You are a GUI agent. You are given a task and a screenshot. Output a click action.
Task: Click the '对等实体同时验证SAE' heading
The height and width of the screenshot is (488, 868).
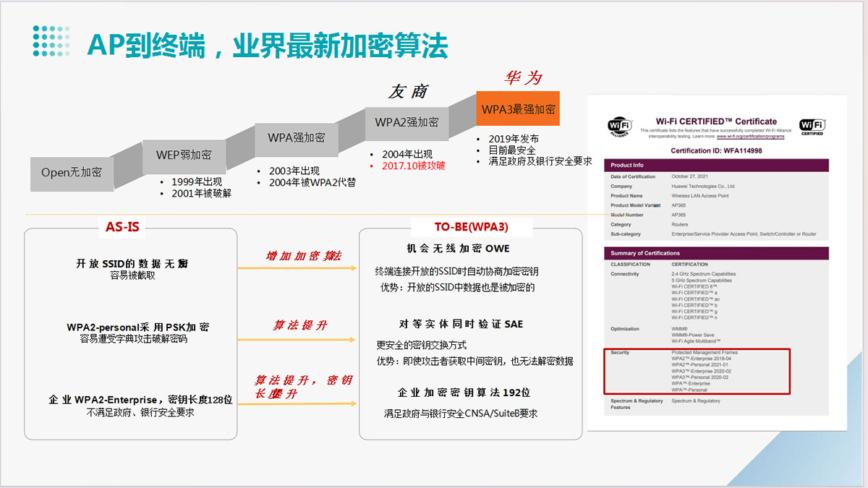(461, 324)
